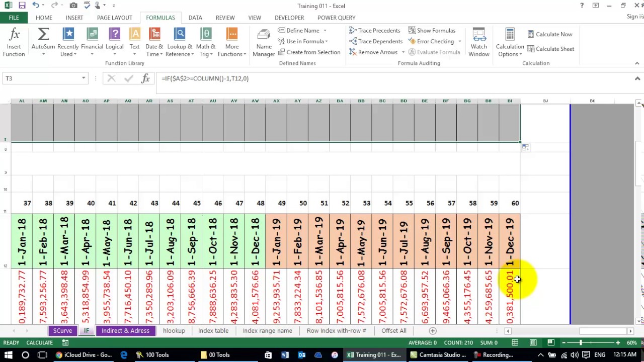The image size is (644, 362).
Task: Switch to Page Layout view
Action: [533, 343]
